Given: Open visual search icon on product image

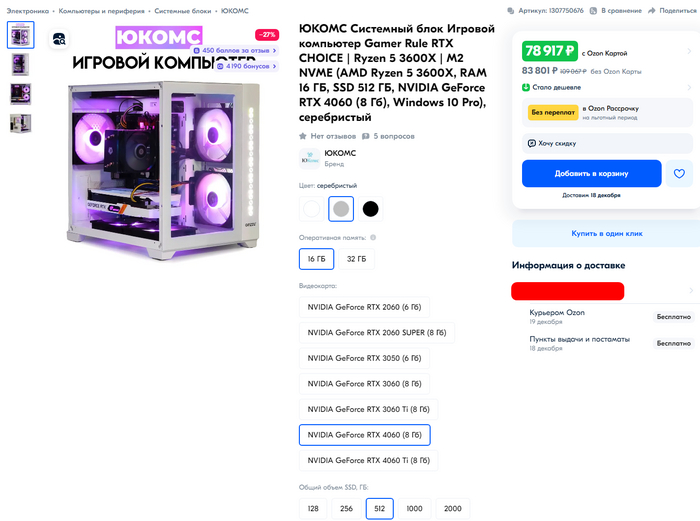Looking at the screenshot, I should click(x=59, y=39).
